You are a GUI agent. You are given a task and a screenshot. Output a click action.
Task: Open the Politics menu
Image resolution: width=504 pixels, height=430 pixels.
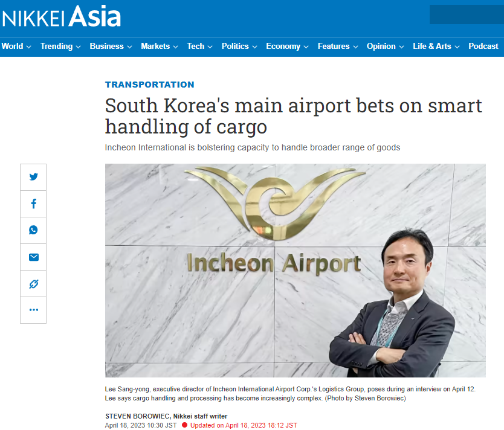coord(239,47)
